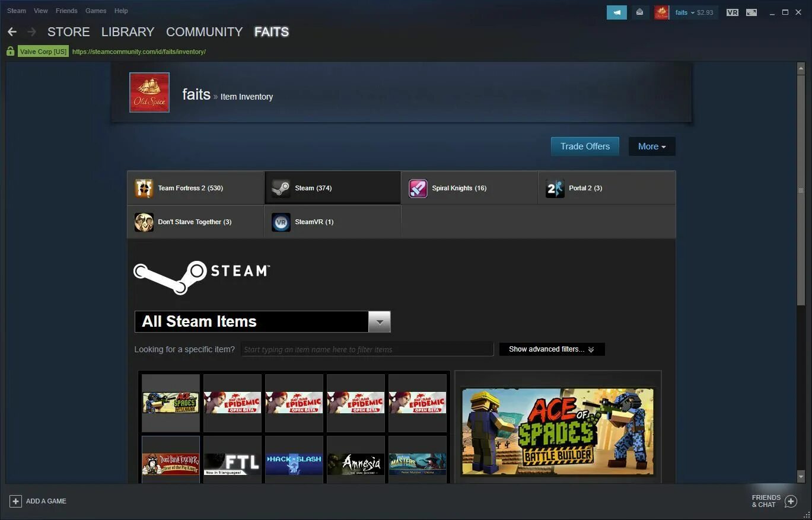Open the announcements megaphone icon
The width and height of the screenshot is (812, 520).
617,12
